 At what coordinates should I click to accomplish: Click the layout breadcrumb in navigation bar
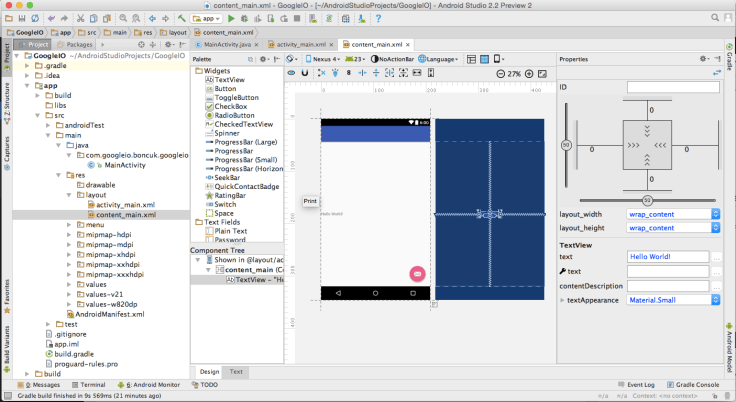[173, 32]
